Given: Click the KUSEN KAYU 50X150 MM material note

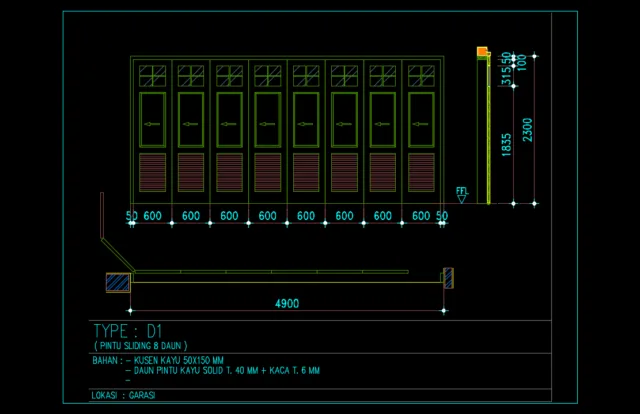Looking at the screenshot, I should (x=179, y=361).
